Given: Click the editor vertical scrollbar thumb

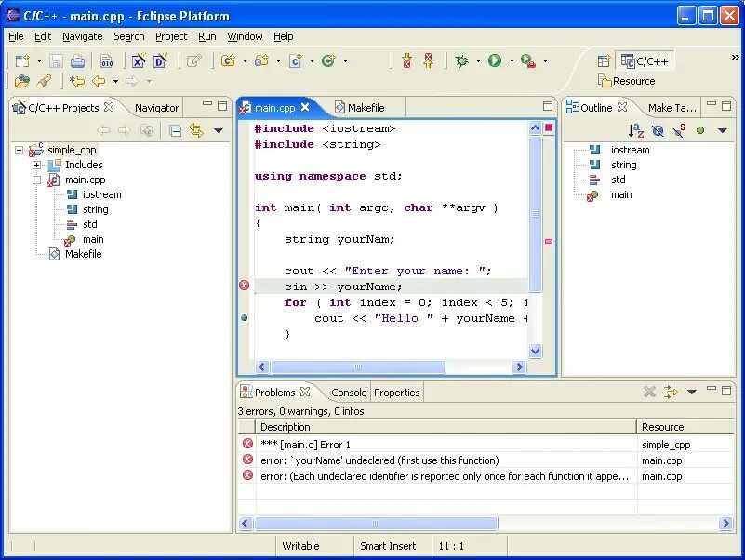Looking at the screenshot, I should (x=536, y=214).
